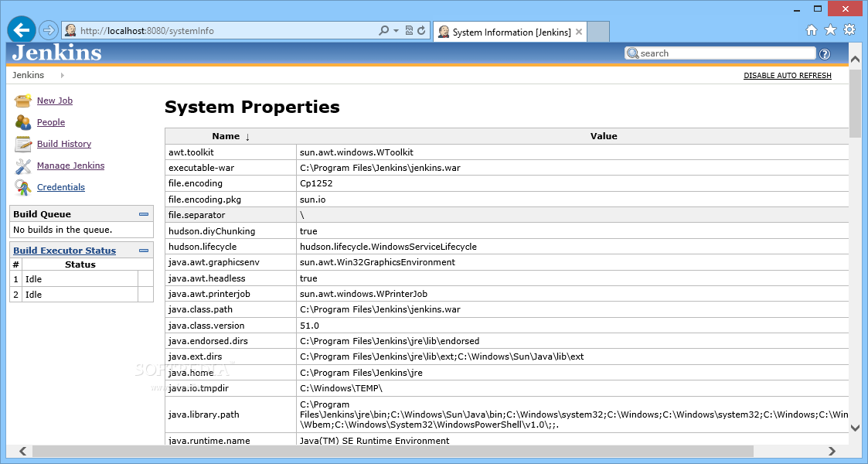Viewport: 868px width, 464px height.
Task: Collapse the Build Queue panel
Action: [144, 213]
